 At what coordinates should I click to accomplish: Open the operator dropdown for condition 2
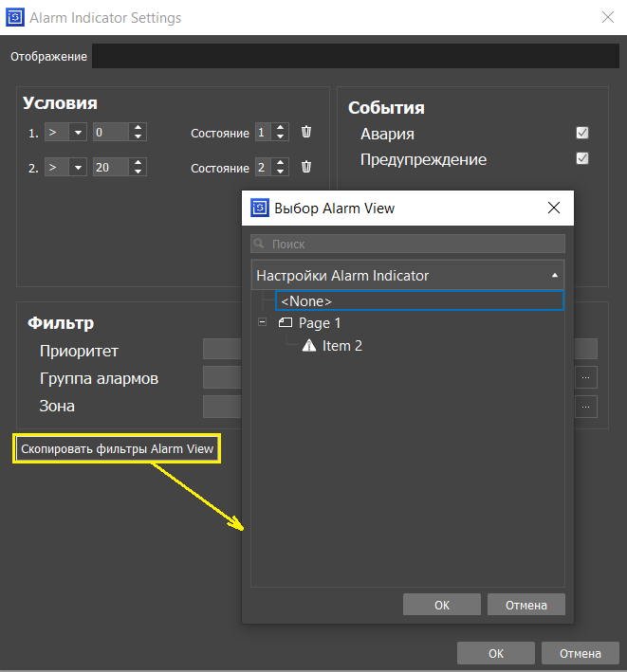pyautogui.click(x=77, y=167)
